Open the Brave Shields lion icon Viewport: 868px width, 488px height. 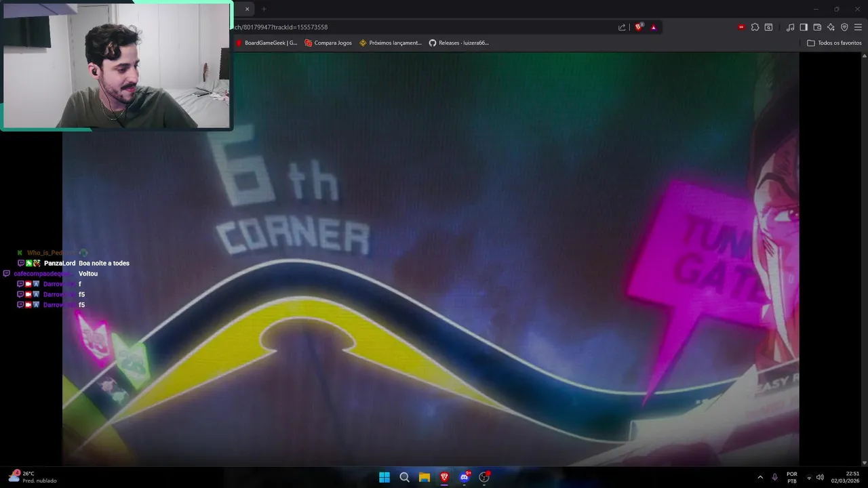(638, 27)
